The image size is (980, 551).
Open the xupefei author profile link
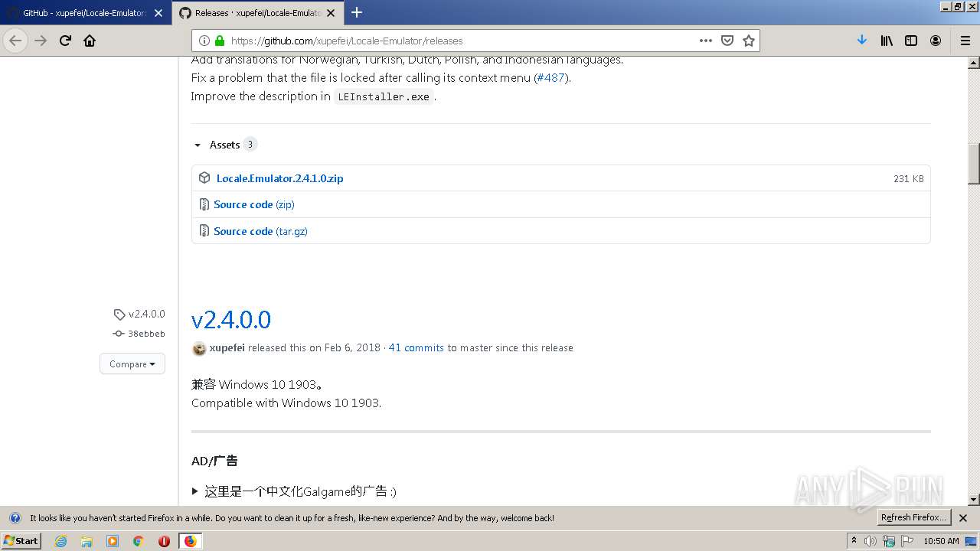[x=227, y=347]
